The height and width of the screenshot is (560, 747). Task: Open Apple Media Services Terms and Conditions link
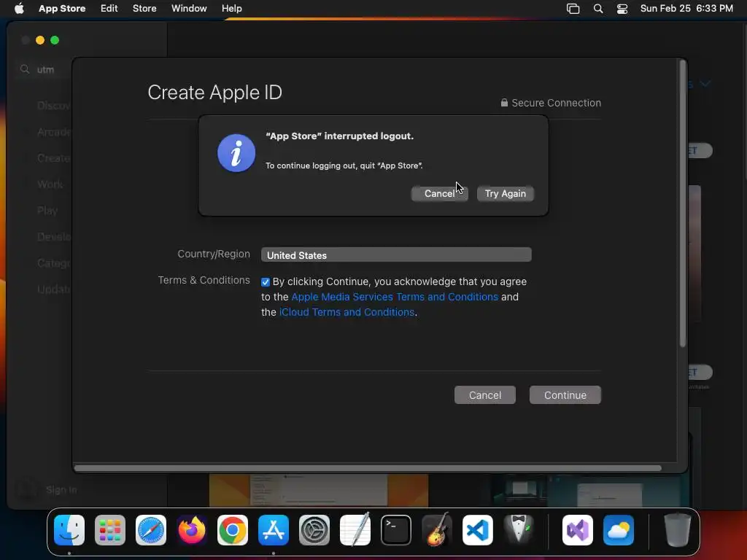(x=395, y=297)
